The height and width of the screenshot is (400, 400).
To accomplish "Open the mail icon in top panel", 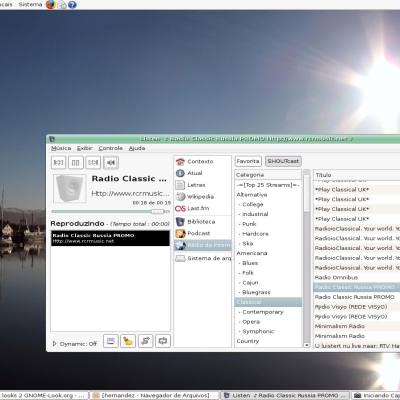I will 62,5.
